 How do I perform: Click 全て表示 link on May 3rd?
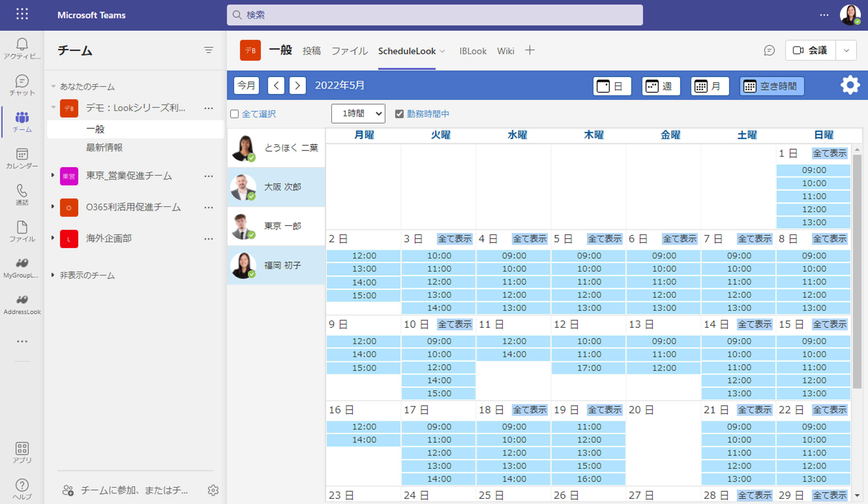point(455,238)
